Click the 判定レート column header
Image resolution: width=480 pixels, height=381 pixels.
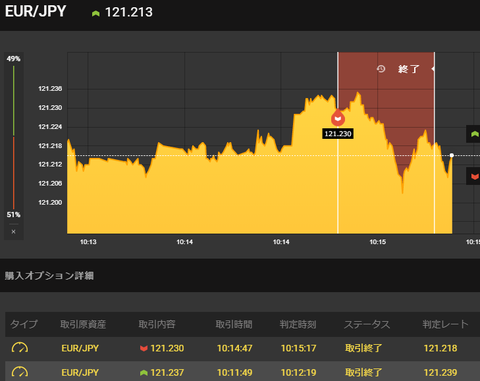tap(446, 324)
